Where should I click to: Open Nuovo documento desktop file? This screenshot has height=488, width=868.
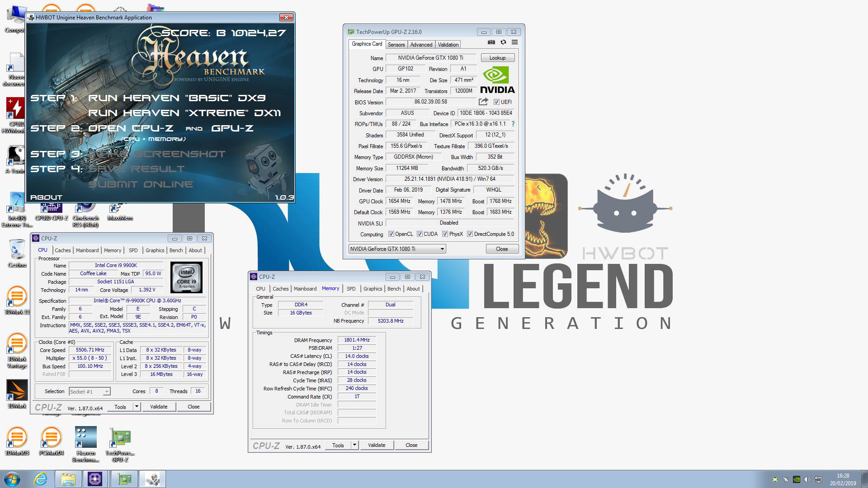click(14, 69)
